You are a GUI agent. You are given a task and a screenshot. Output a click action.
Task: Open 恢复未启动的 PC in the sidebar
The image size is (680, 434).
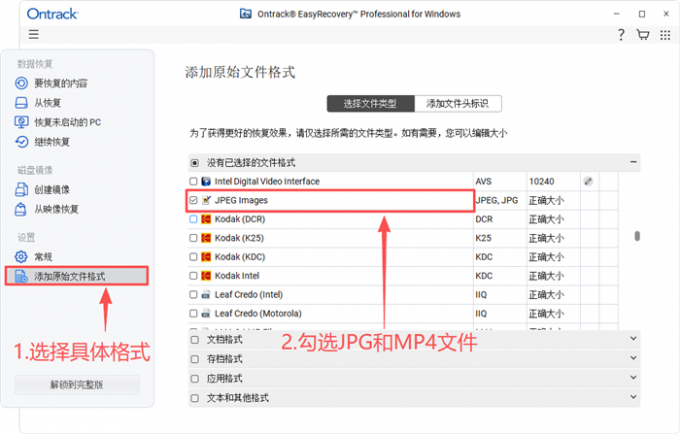[68, 122]
